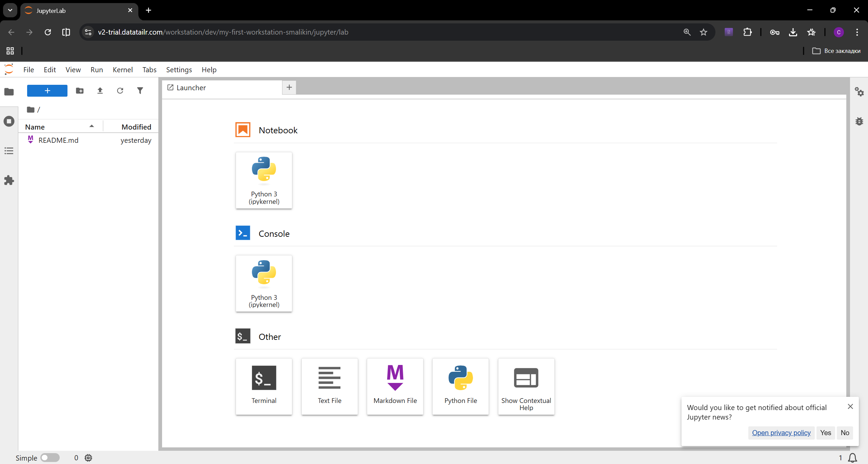Select the Launcher tab
The image size is (868, 464).
222,88
